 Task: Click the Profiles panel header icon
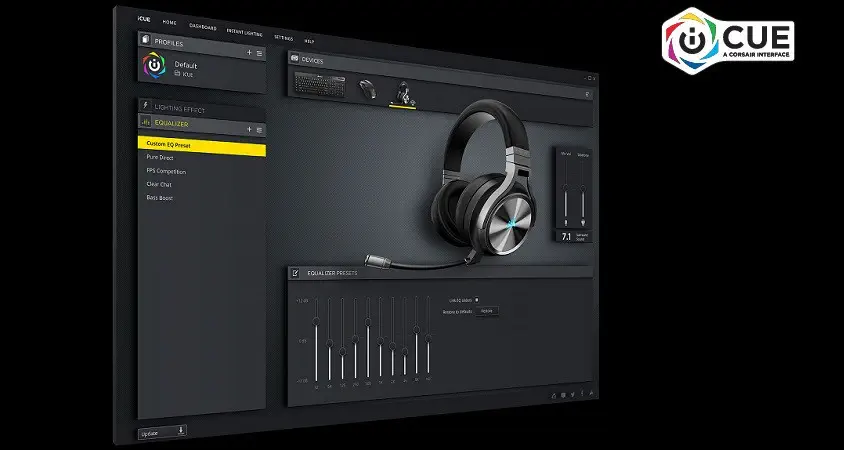145,40
